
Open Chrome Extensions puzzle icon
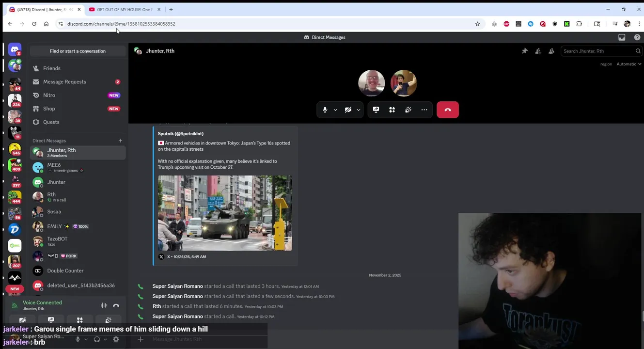tap(579, 24)
